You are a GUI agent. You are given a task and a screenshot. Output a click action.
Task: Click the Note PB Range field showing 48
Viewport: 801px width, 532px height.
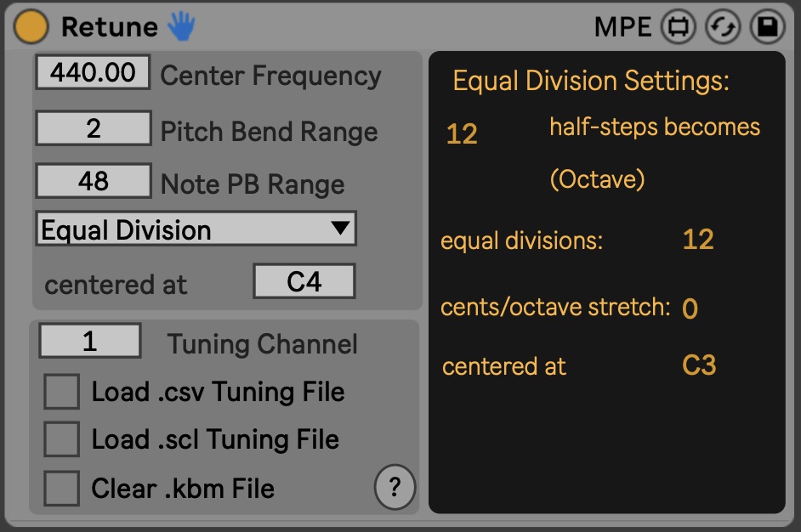(x=94, y=181)
